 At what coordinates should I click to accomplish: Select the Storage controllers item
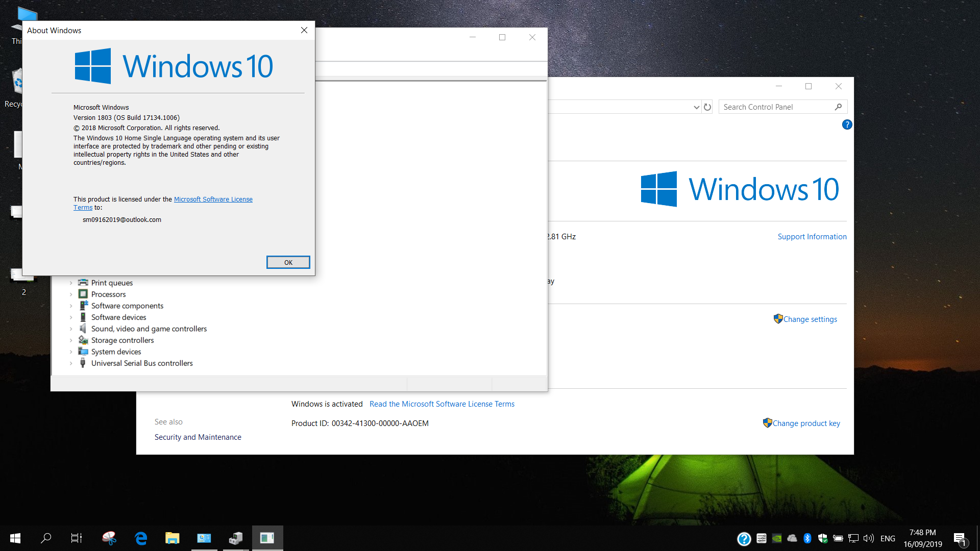122,340
